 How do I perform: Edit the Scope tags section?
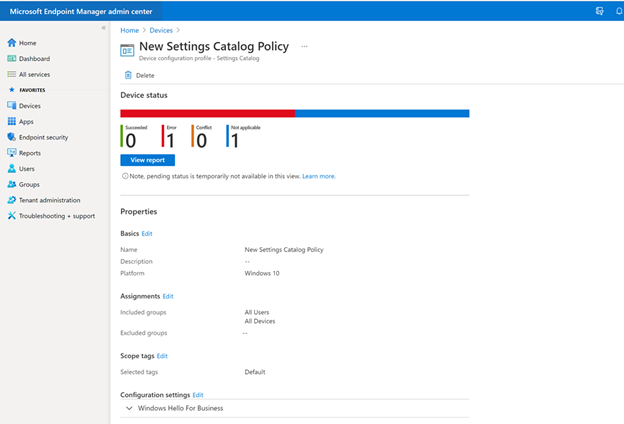pyautogui.click(x=162, y=356)
